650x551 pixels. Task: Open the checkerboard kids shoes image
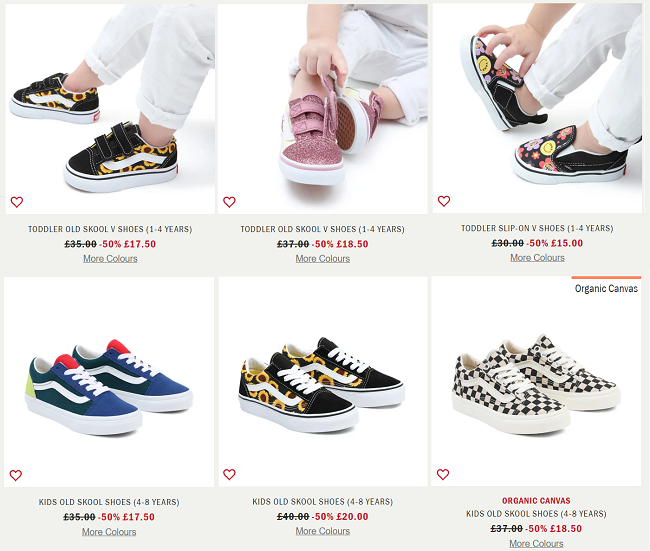[536, 381]
